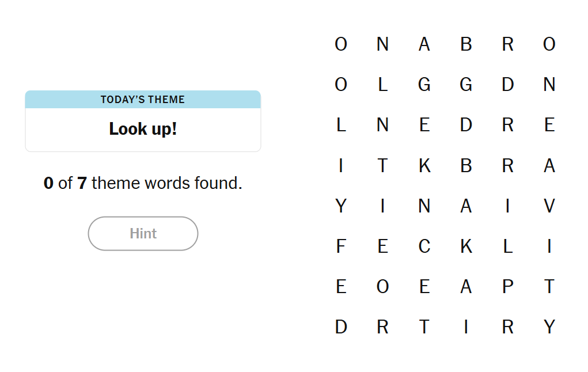Viewport: 588px width, 372px height.
Task: Click the O in the top-right corner
Action: [549, 44]
